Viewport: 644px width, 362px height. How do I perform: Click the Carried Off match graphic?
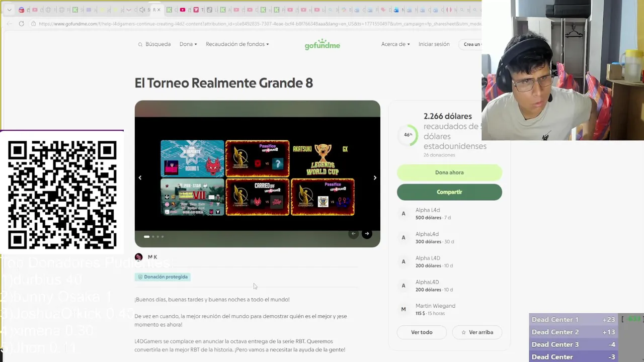point(257,197)
